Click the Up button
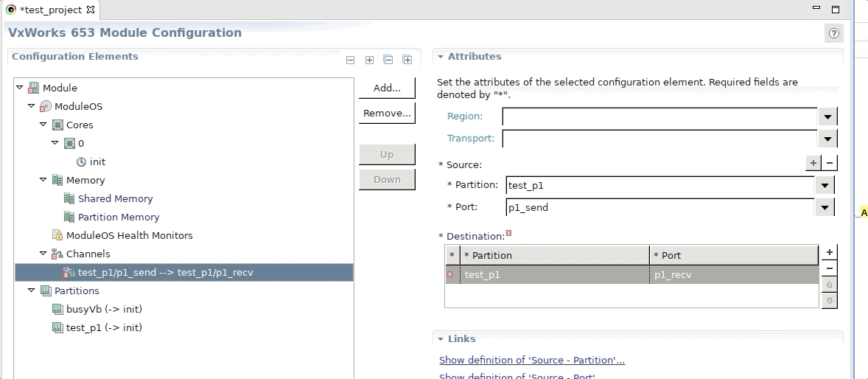The height and width of the screenshot is (379, 868). (387, 155)
